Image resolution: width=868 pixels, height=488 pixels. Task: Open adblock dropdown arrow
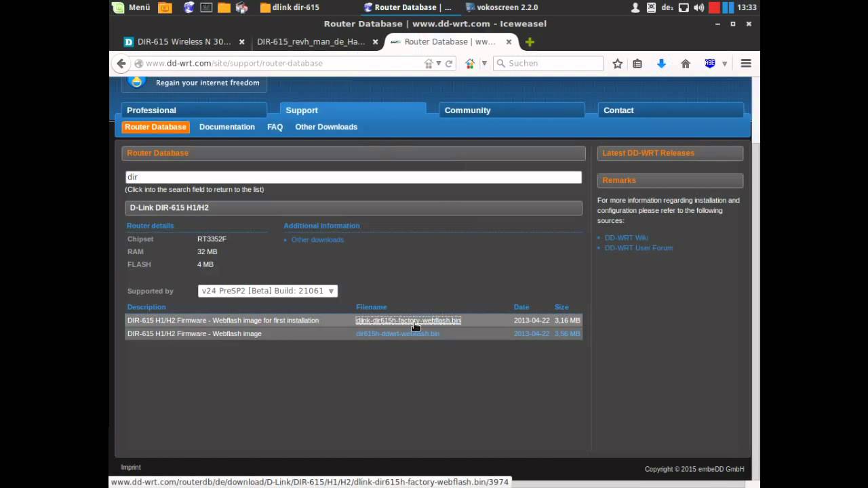coord(724,64)
